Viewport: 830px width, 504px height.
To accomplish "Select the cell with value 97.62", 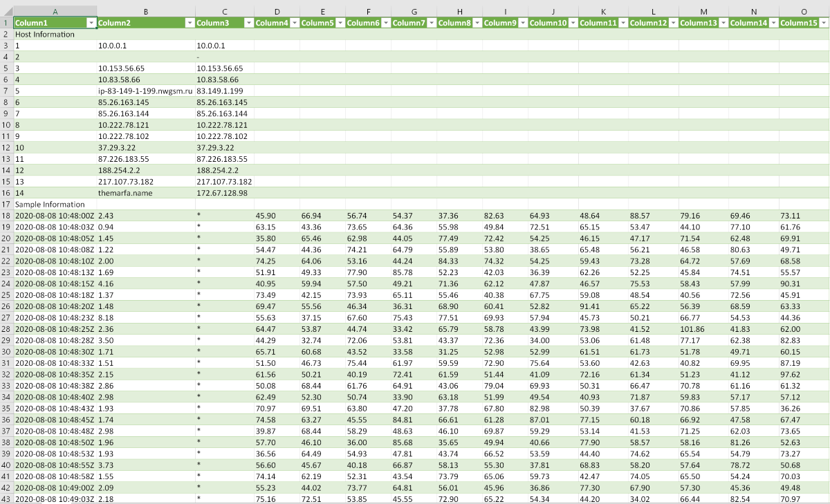I will click(x=804, y=374).
